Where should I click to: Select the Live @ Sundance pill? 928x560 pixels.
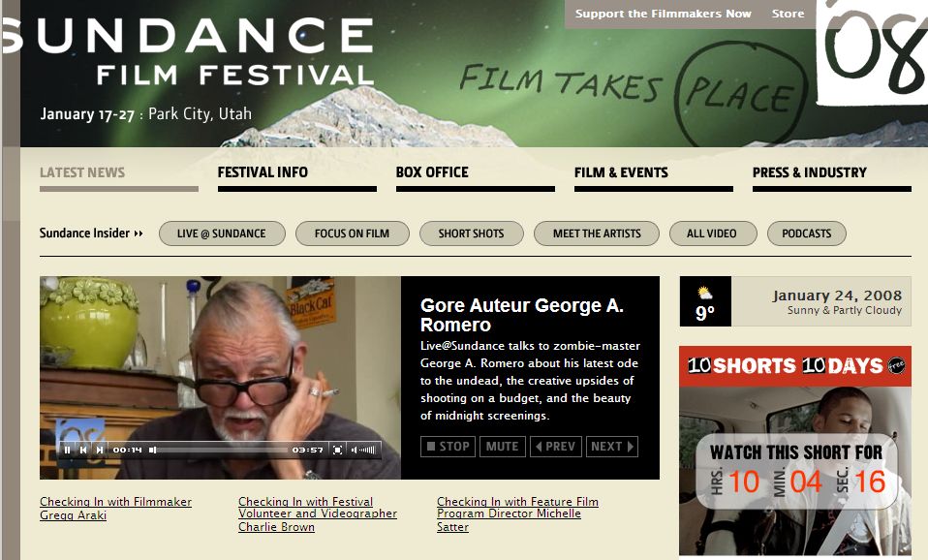tap(222, 233)
